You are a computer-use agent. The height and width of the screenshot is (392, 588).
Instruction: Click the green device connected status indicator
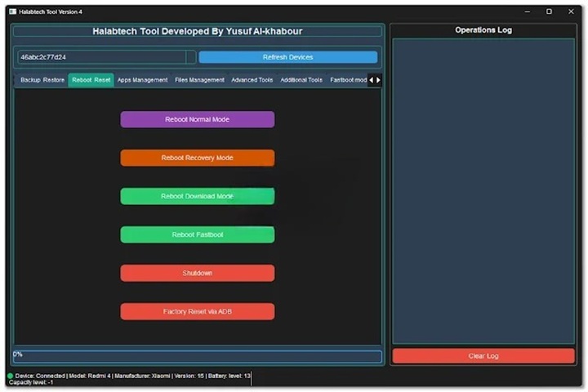[x=11, y=376]
